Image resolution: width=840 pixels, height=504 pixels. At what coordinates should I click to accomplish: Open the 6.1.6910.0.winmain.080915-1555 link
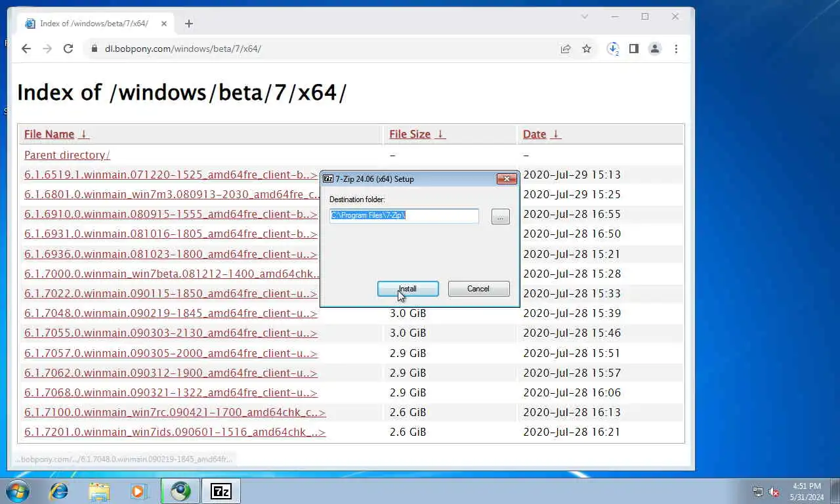(x=171, y=214)
